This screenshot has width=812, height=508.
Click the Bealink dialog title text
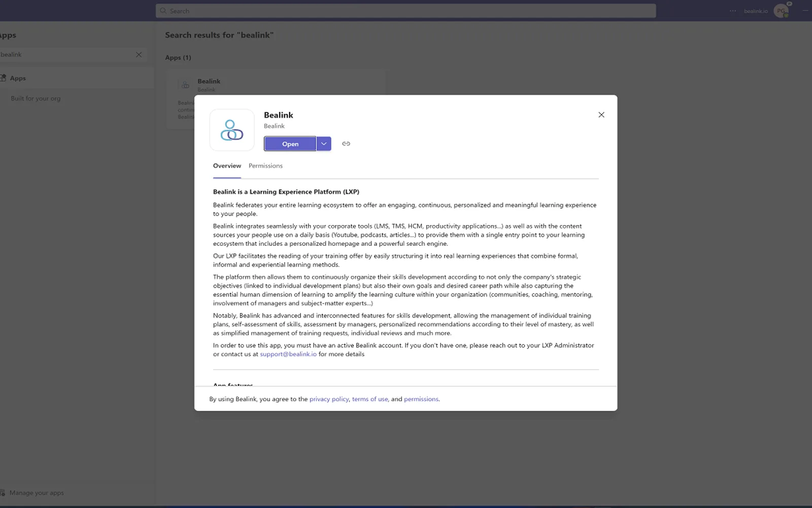click(279, 115)
